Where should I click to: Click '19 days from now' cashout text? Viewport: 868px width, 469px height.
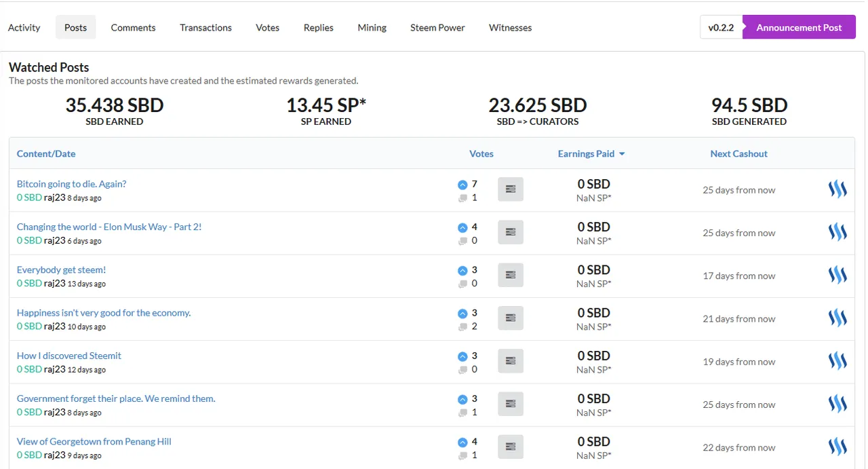[x=738, y=361]
